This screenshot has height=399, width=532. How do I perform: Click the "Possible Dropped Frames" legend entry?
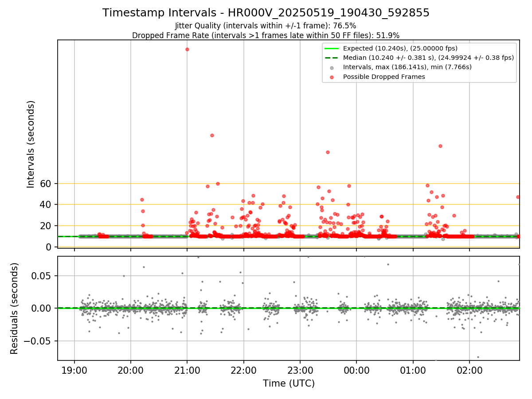tap(384, 77)
